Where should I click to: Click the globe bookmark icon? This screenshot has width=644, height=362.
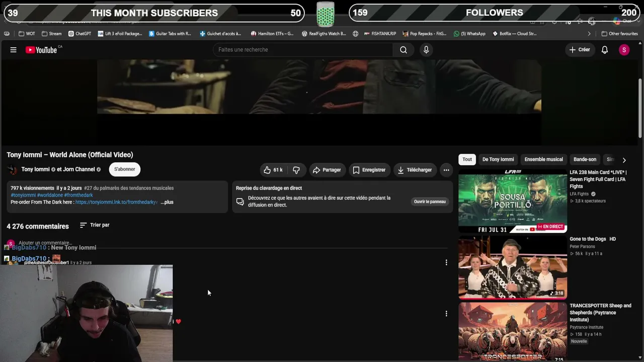click(x=355, y=34)
